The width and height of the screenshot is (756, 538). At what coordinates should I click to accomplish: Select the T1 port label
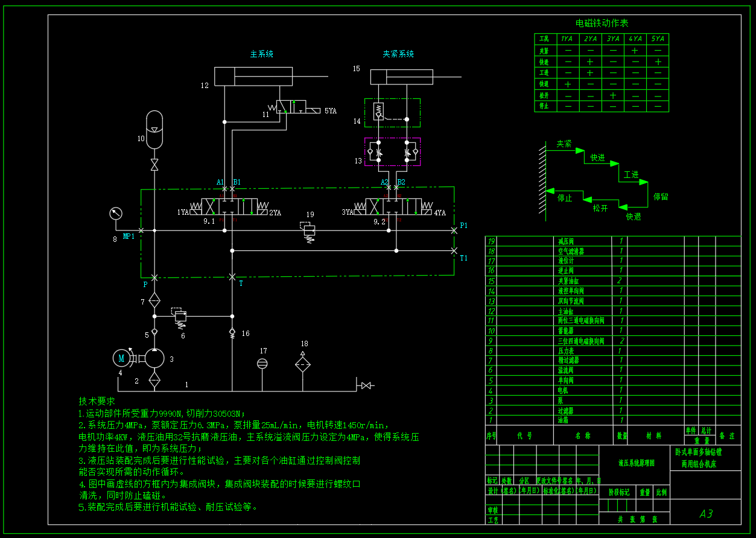click(463, 258)
